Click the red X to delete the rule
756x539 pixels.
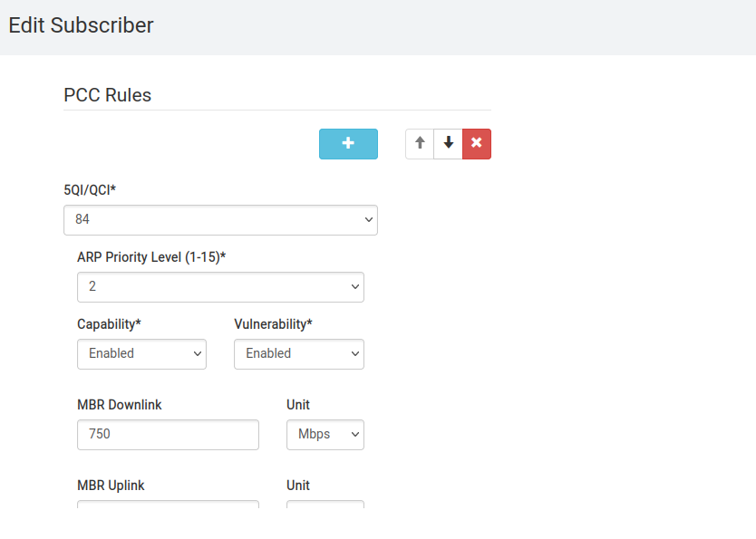(477, 143)
